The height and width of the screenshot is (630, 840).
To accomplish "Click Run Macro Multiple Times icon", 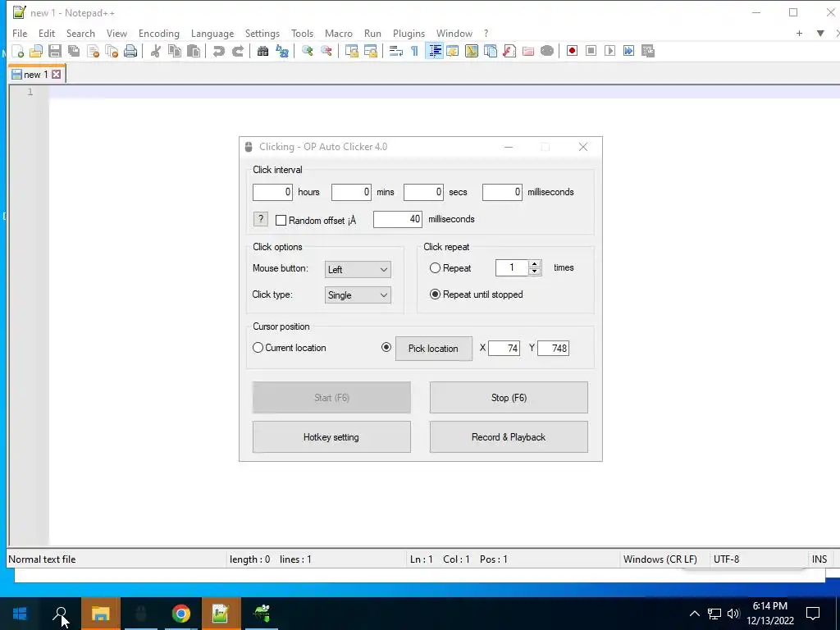I will [x=628, y=51].
